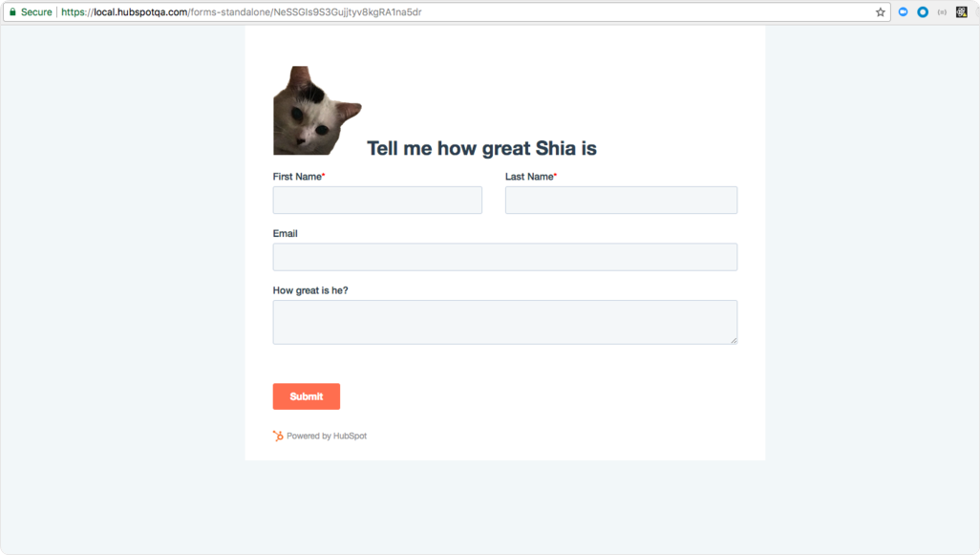Open the Zoom extension icon
This screenshot has height=555, width=980.
pyautogui.click(x=904, y=12)
